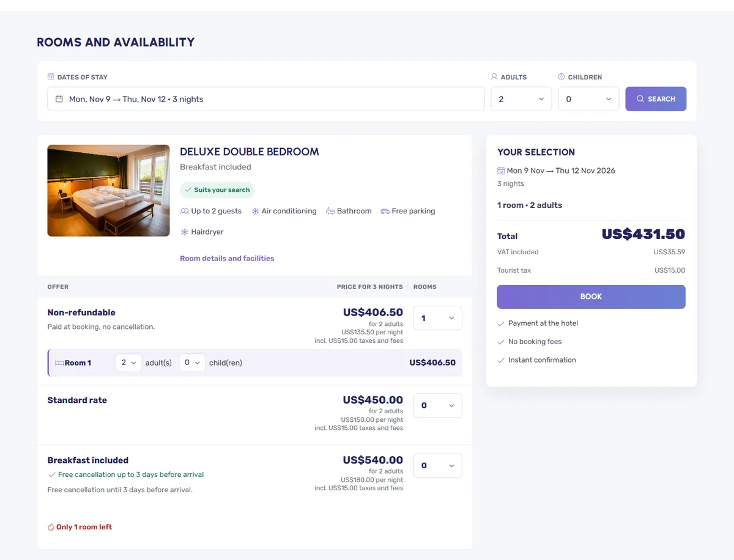Click the US$406.50 Non-refundable offer price
734x560 pixels.
coord(373,312)
